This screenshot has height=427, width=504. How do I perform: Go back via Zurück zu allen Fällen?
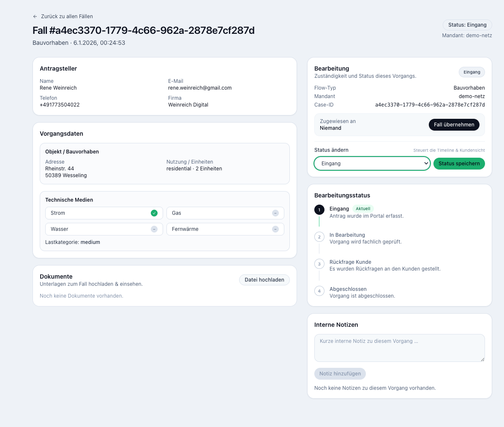click(x=67, y=16)
